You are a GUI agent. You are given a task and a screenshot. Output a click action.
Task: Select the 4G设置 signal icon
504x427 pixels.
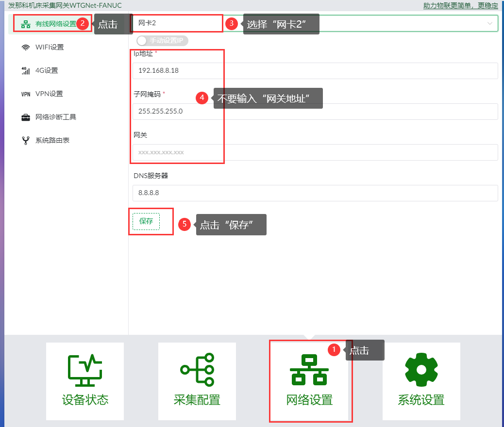point(26,71)
